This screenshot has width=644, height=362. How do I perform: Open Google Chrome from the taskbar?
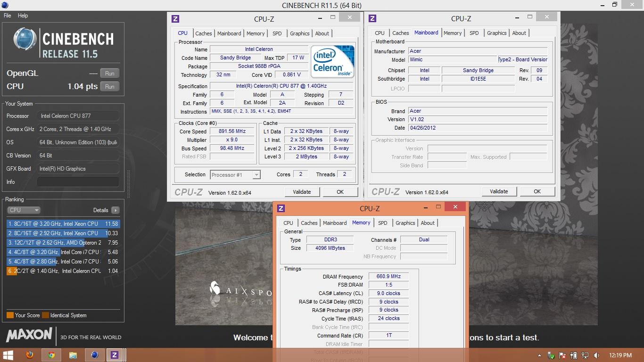(51, 355)
